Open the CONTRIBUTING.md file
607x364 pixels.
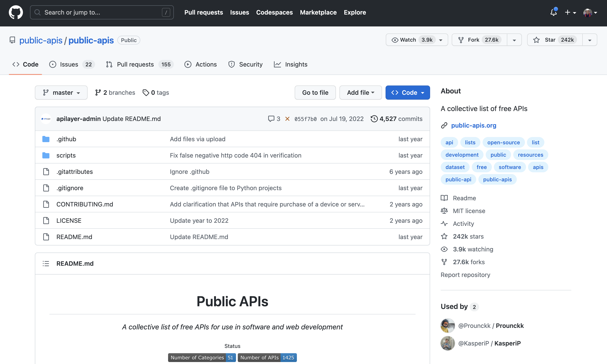click(x=85, y=204)
